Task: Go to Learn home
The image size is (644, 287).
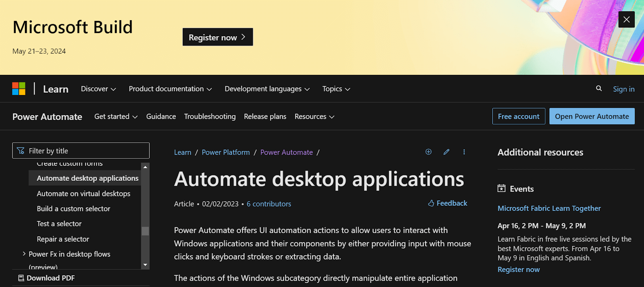Action: [56, 89]
